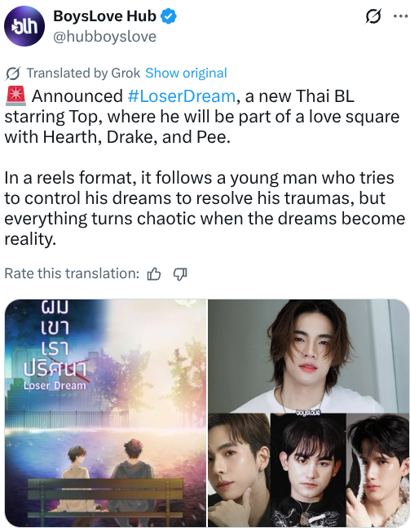Click the red siren emoji
Viewport: 410px width, 532px height.
tap(15, 96)
